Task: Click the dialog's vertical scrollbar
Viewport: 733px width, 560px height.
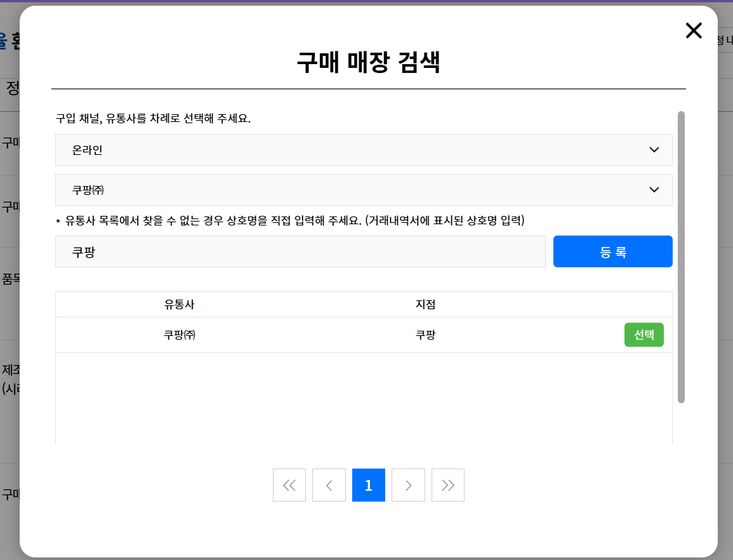Action: [681, 257]
